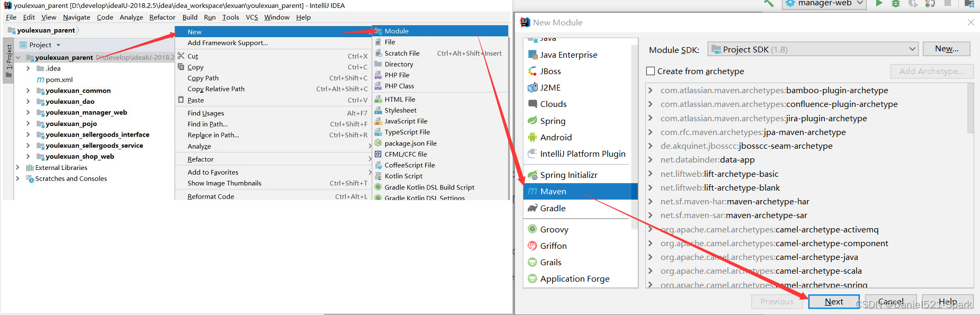Select the Spring leaf icon

(x=532, y=121)
